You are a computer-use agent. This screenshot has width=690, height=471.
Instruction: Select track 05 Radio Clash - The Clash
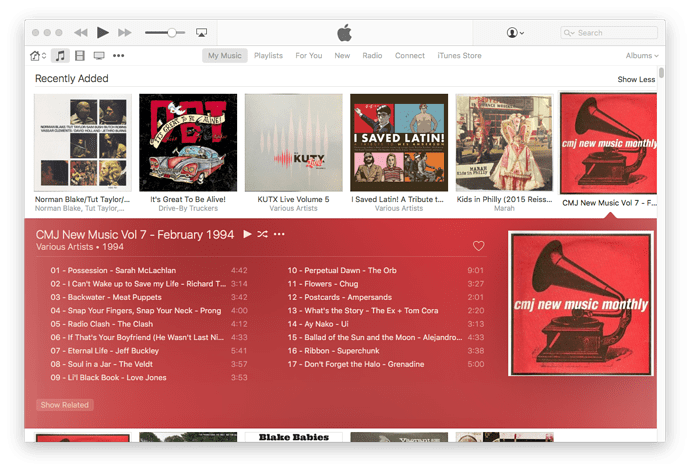(x=149, y=324)
